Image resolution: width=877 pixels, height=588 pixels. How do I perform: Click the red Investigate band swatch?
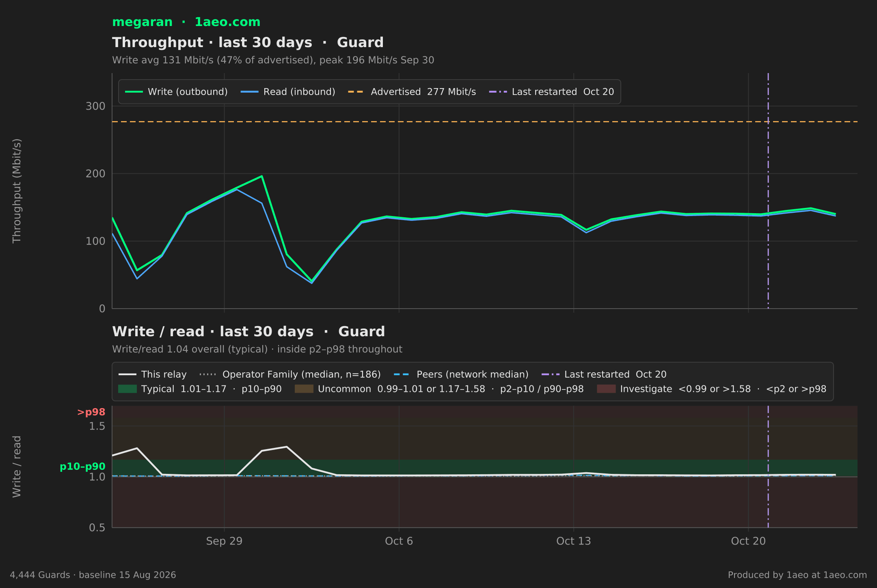pos(606,389)
